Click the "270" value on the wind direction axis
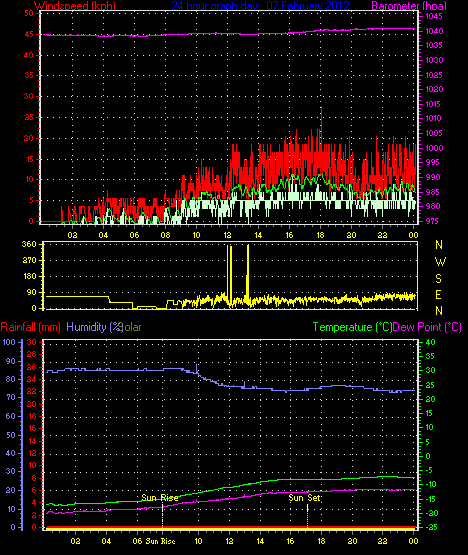The image size is (468, 555). pyautogui.click(x=29, y=261)
